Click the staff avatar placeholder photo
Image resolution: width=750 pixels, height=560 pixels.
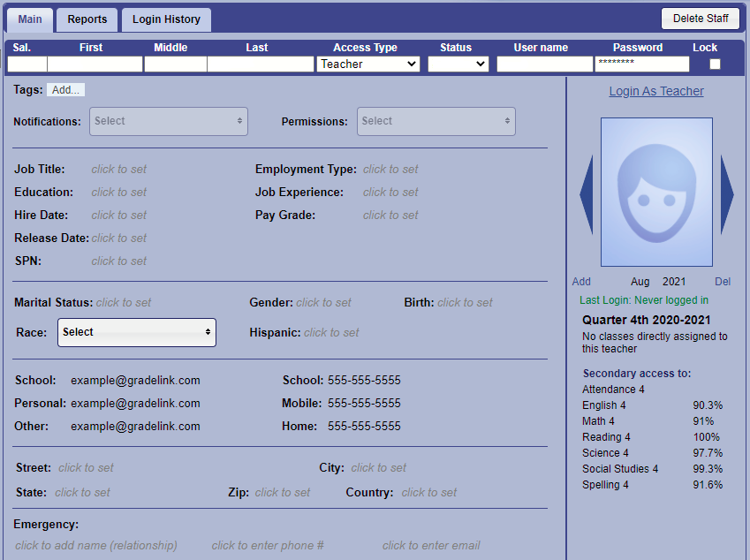coord(656,192)
